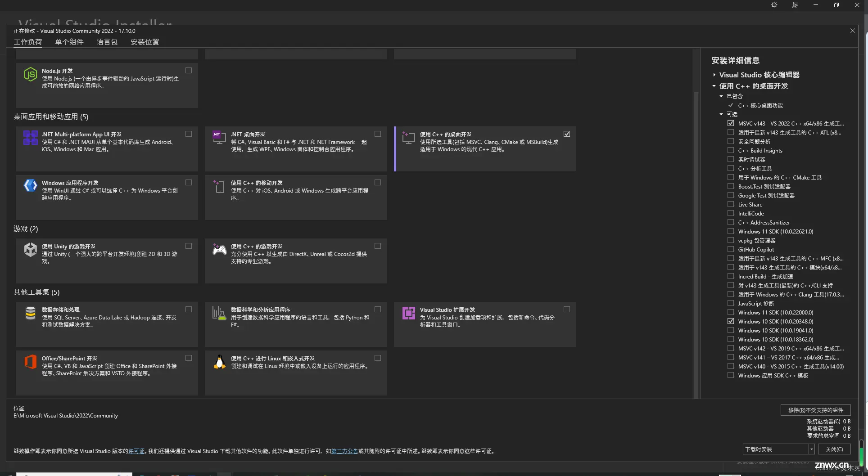This screenshot has width=868, height=476.
Task: Enable GitHub Copilot component
Action: (731, 249)
